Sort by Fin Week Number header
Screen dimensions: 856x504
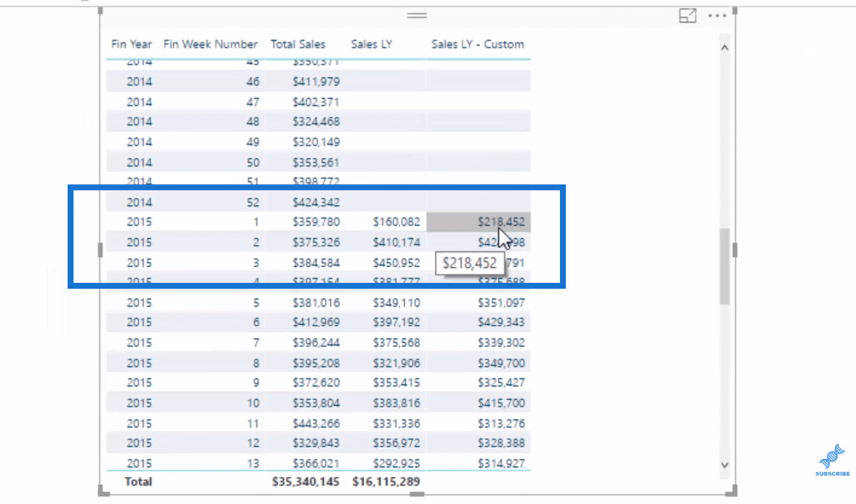click(210, 44)
